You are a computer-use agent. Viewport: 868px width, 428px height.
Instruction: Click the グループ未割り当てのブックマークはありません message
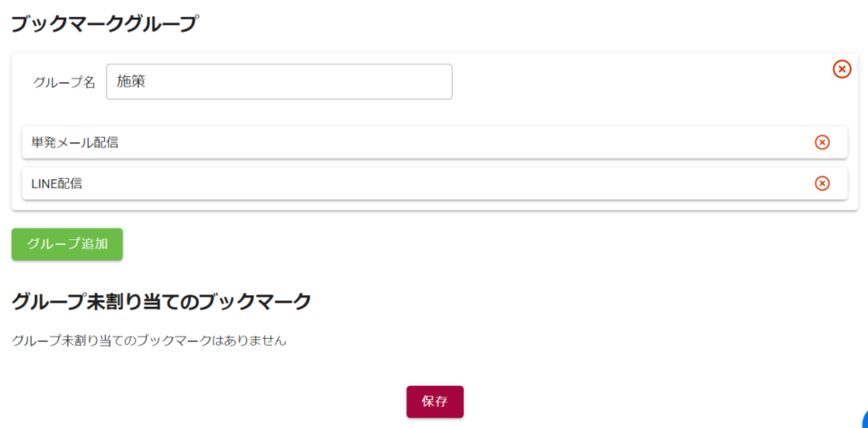(x=149, y=341)
